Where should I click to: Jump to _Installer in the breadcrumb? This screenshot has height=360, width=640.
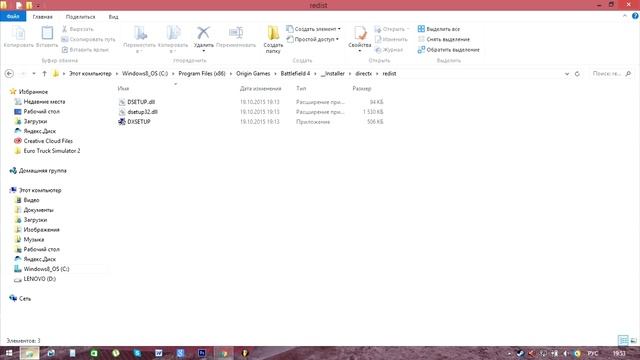click(x=333, y=73)
